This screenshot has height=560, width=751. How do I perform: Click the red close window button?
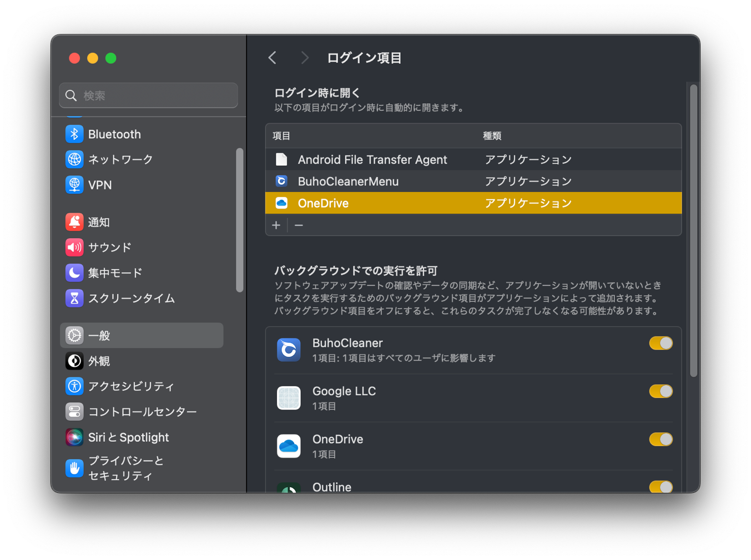click(x=74, y=58)
